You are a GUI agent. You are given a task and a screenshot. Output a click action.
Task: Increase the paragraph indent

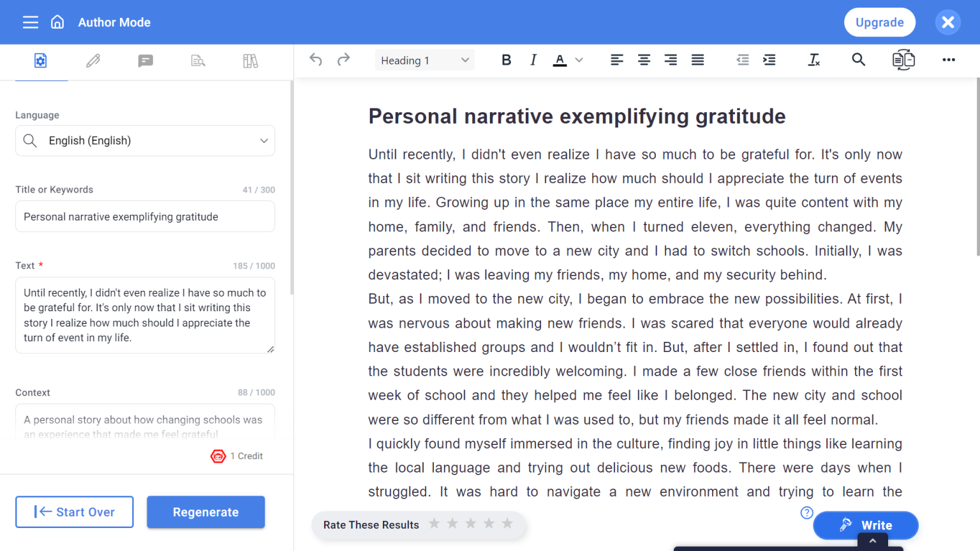tap(769, 59)
